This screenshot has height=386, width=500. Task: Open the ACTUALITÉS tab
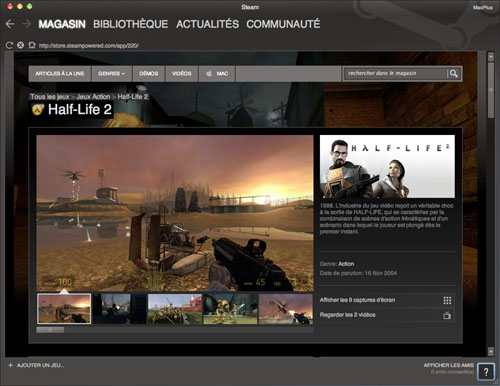(207, 24)
